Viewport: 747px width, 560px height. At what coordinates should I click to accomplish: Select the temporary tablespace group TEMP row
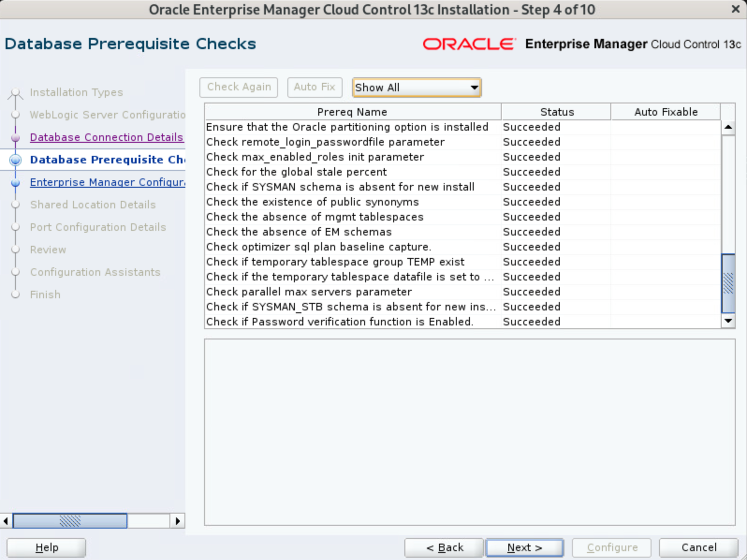[462, 262]
